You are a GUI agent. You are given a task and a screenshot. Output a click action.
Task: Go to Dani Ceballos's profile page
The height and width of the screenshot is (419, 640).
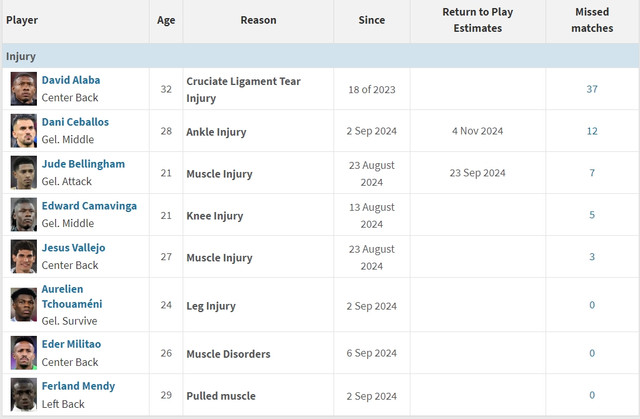coord(75,122)
